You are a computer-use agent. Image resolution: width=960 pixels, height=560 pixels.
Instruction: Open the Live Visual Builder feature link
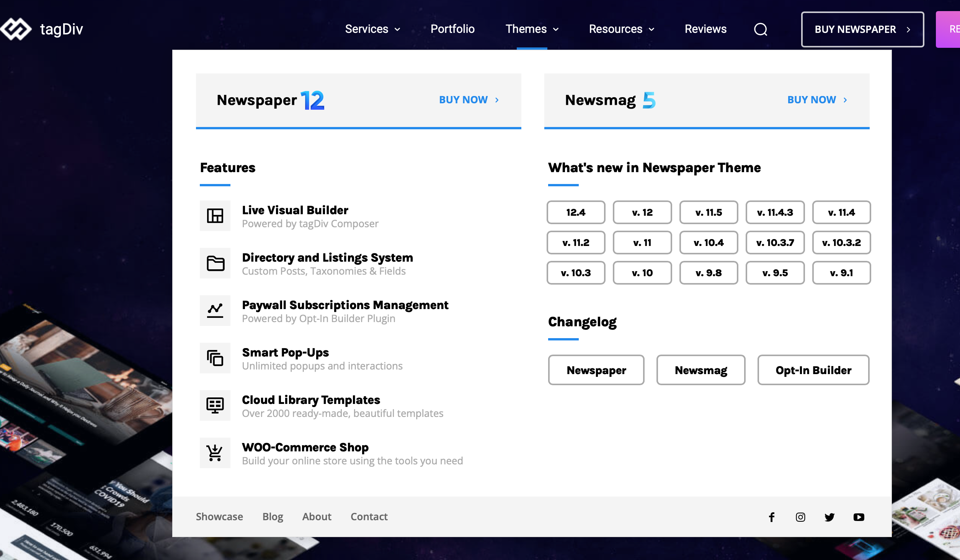click(295, 210)
